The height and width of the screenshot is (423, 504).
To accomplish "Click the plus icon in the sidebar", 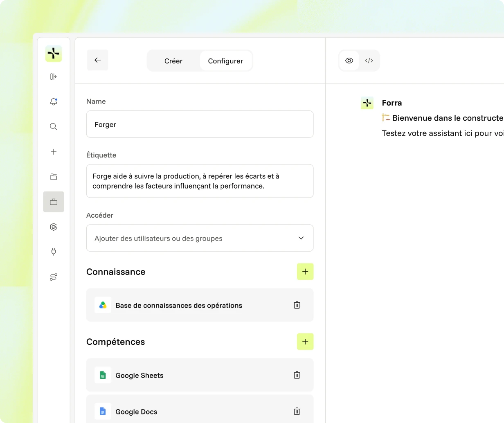I will click(x=54, y=152).
